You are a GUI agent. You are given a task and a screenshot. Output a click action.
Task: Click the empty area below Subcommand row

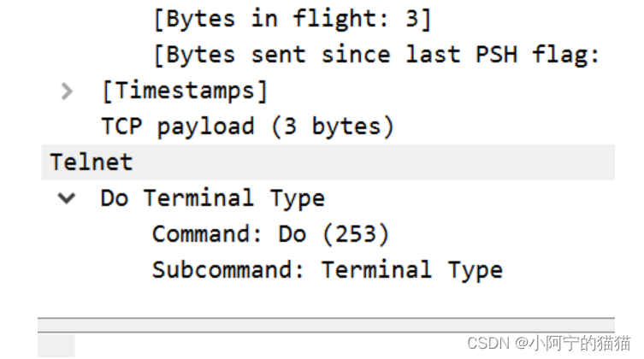[326, 301]
